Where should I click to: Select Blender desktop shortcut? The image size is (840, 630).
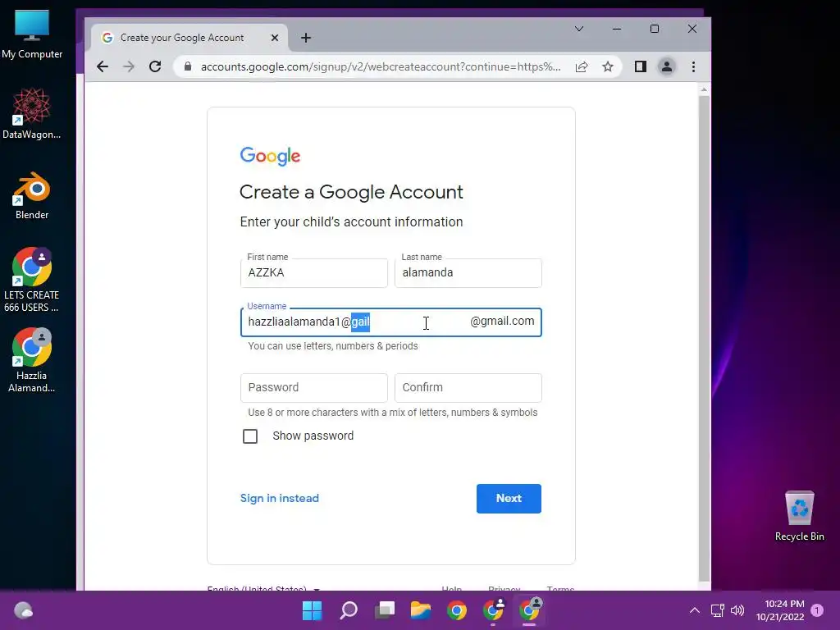click(32, 195)
